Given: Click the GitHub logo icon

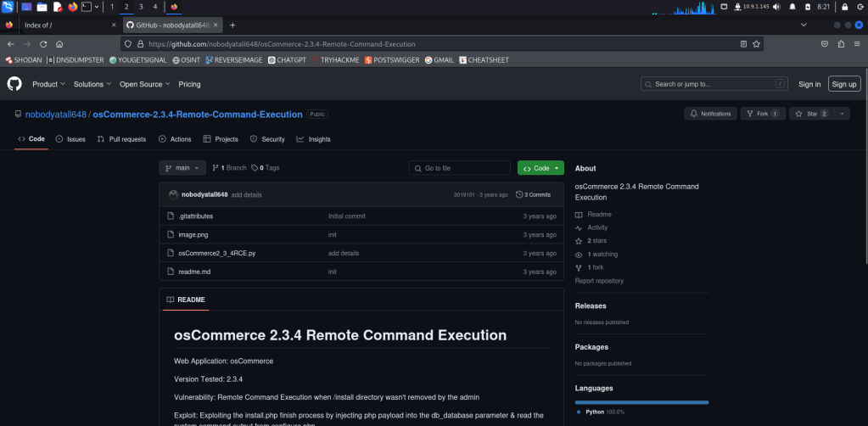Looking at the screenshot, I should click(14, 84).
